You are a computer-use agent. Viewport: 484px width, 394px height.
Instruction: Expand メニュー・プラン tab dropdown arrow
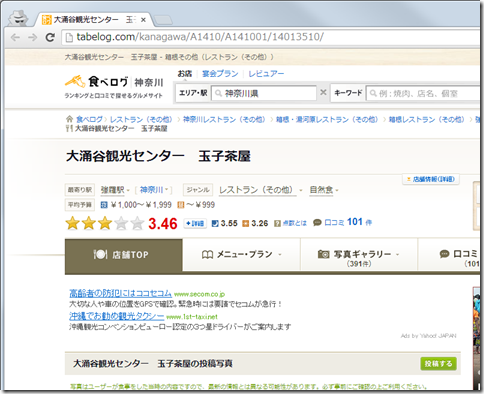(280, 255)
